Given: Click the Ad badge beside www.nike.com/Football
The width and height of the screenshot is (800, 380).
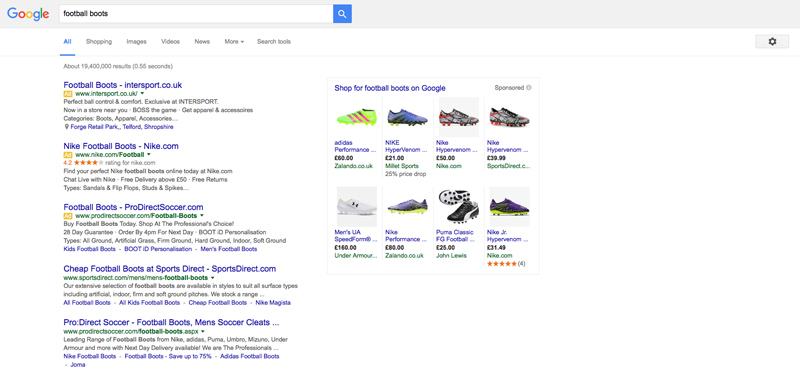Looking at the screenshot, I should (68, 155).
